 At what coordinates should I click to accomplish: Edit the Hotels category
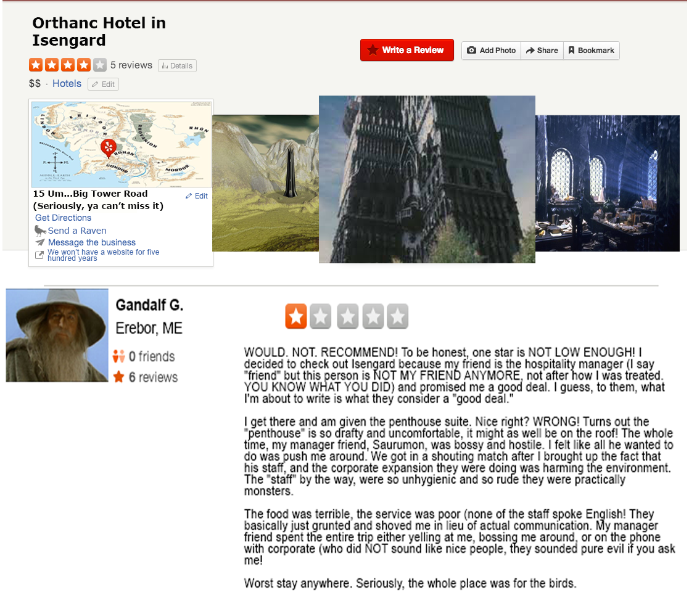103,84
